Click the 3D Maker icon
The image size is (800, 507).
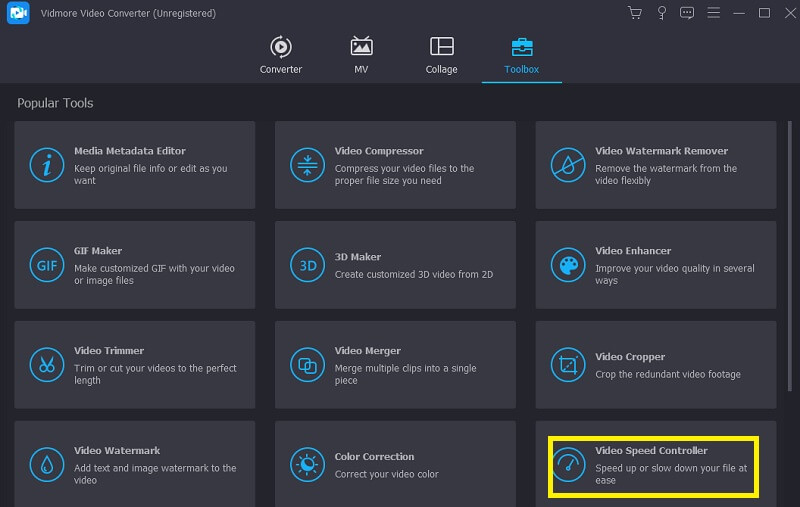tap(307, 265)
